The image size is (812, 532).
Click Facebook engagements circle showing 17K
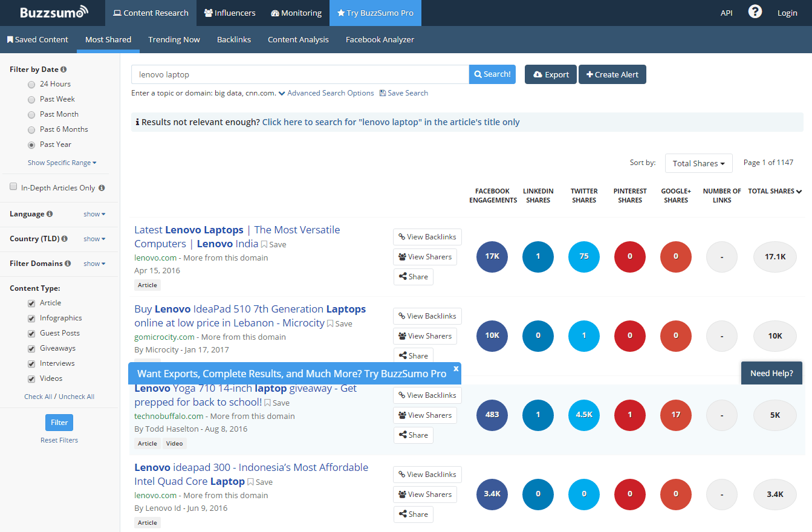pyautogui.click(x=492, y=256)
